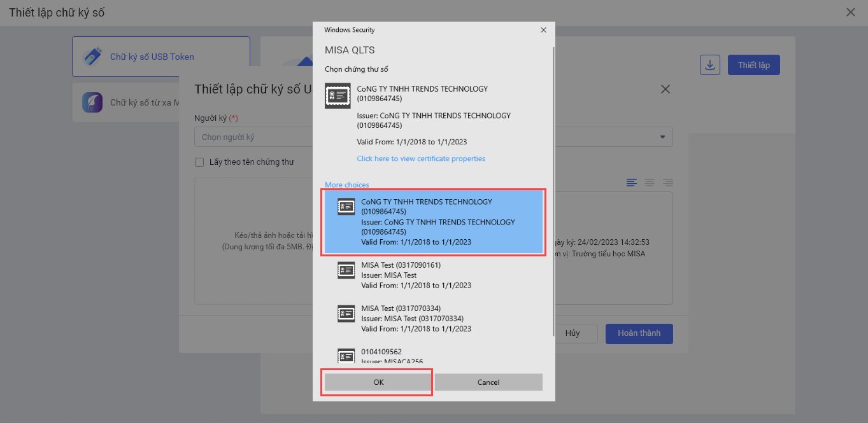Click the 'Người ký' field label
Screen dimensions: 868x423
216,118
